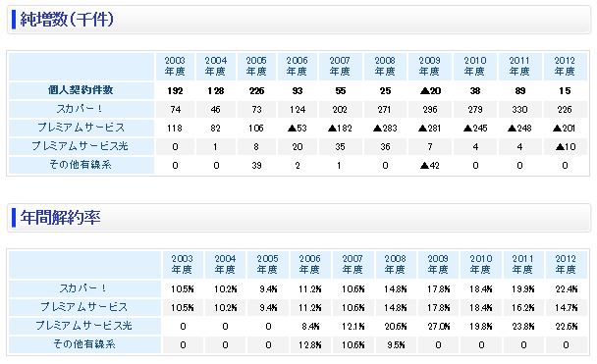Select その他有線系 label in the top table
This screenshot has width=597, height=364.
[x=81, y=165]
